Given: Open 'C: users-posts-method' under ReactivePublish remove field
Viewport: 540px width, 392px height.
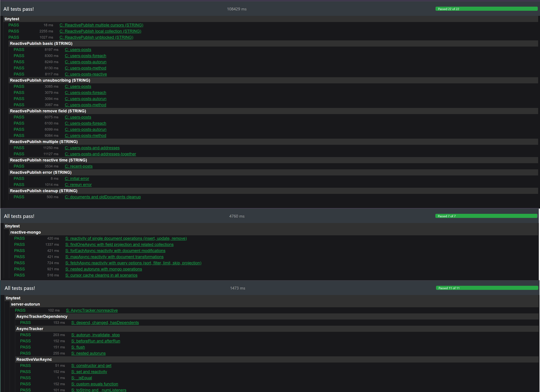Looking at the screenshot, I should coord(85,136).
